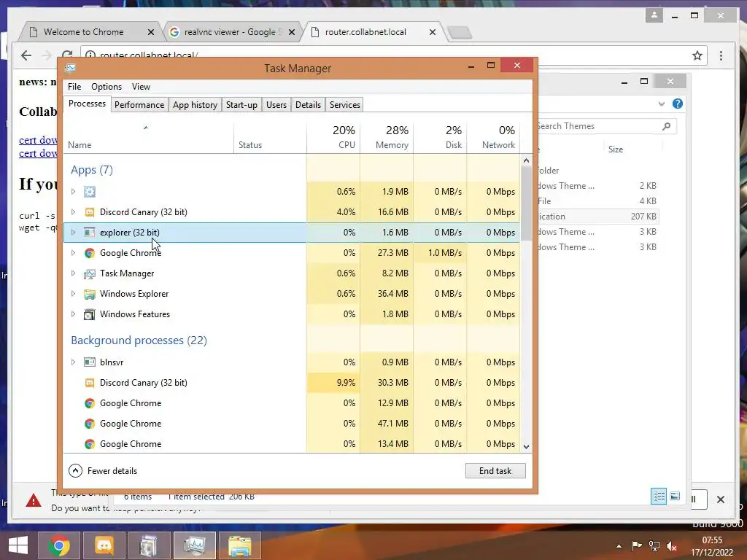This screenshot has width=747, height=560.
Task: Switch to the App history tab
Action: click(x=195, y=105)
